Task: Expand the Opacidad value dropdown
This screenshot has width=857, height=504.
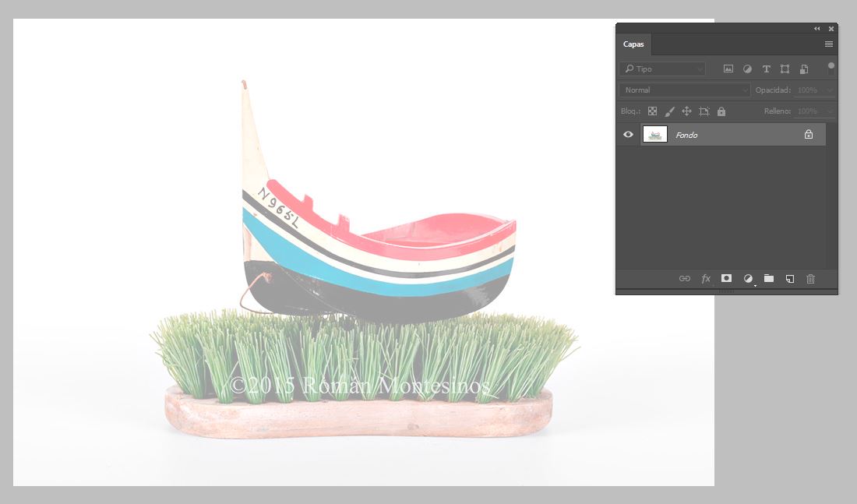Action: pyautogui.click(x=830, y=90)
